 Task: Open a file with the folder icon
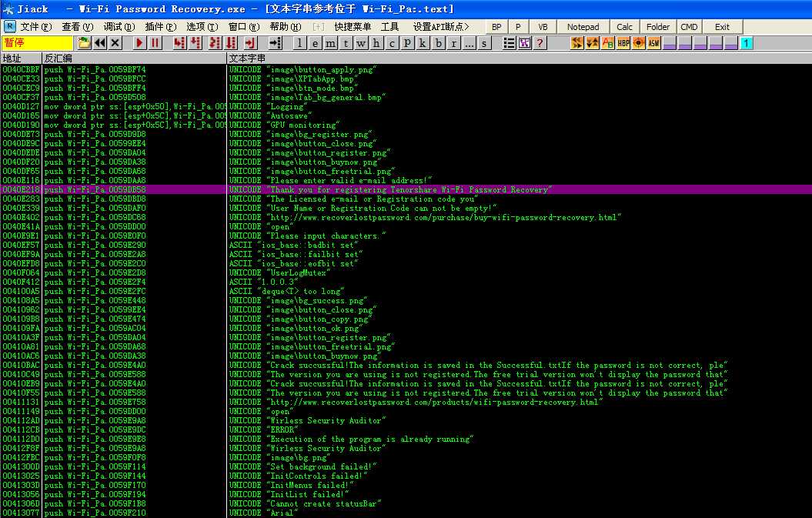[85, 43]
